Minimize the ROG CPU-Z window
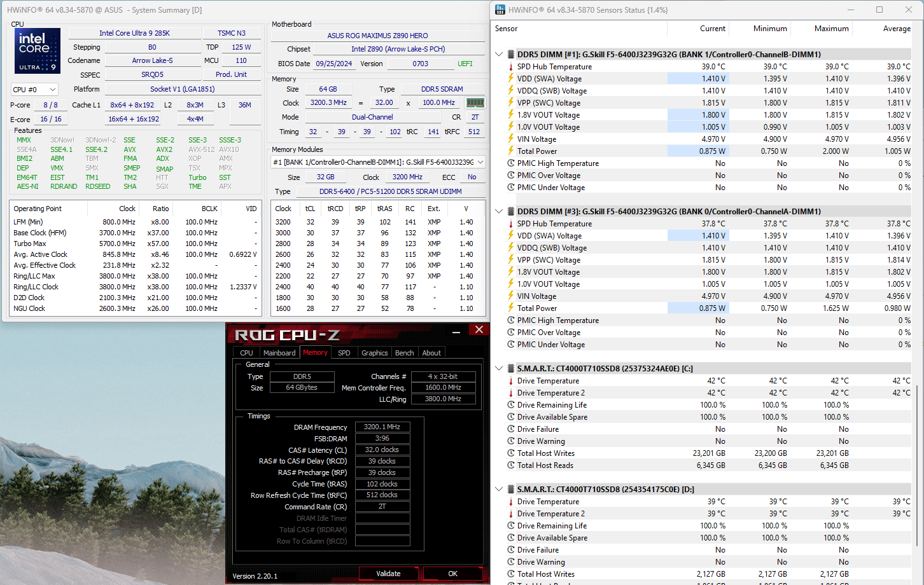The width and height of the screenshot is (924, 585). click(456, 331)
